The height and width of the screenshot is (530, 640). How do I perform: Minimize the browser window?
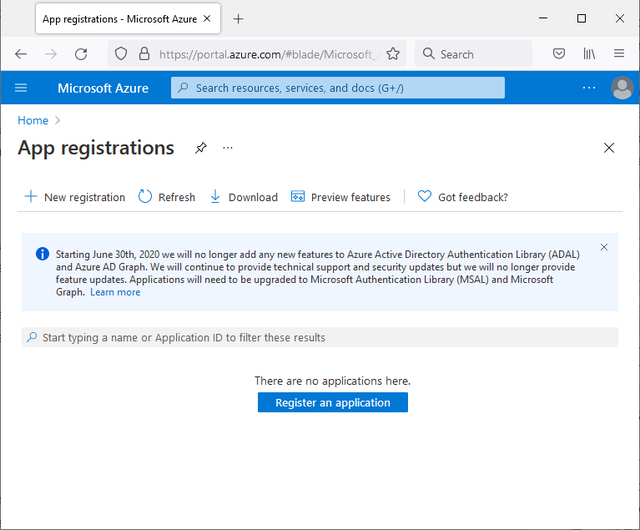[543, 18]
